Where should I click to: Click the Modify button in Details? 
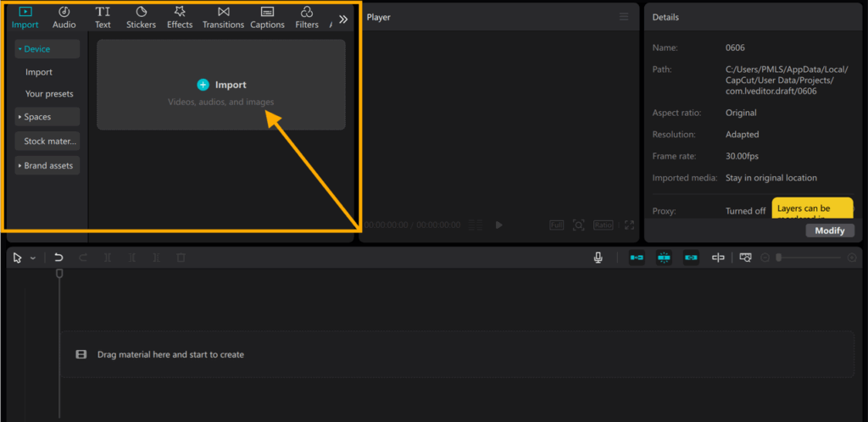[x=830, y=230]
